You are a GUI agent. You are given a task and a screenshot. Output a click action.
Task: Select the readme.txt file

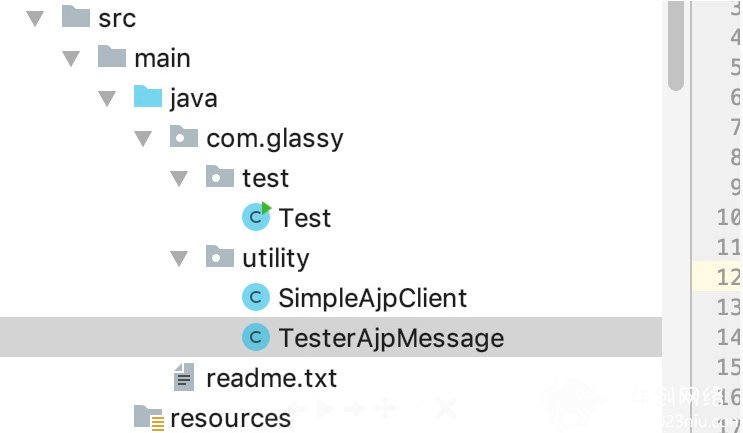[271, 379]
